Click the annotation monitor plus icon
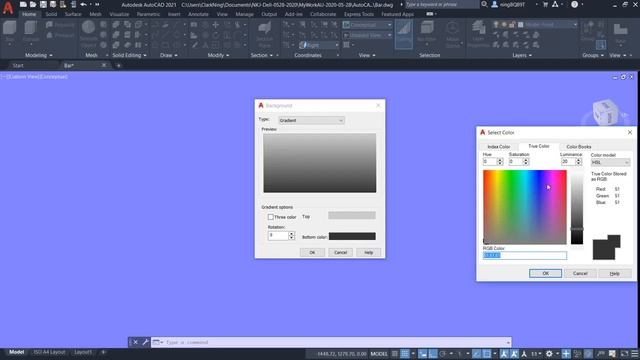 point(566,354)
